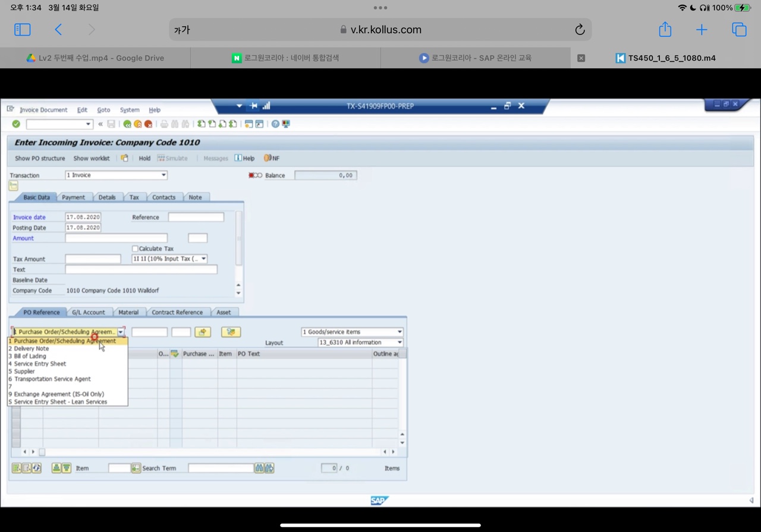The width and height of the screenshot is (761, 532).
Task: Click the Save diskette icon in toolbar
Action: (111, 124)
